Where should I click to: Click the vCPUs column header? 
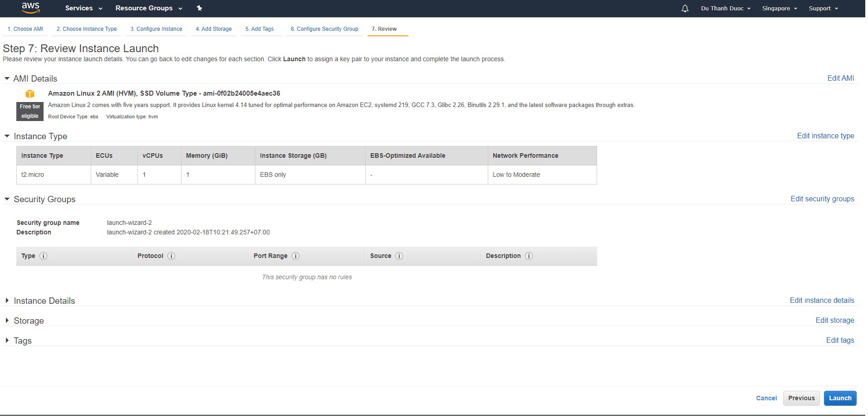coord(159,156)
